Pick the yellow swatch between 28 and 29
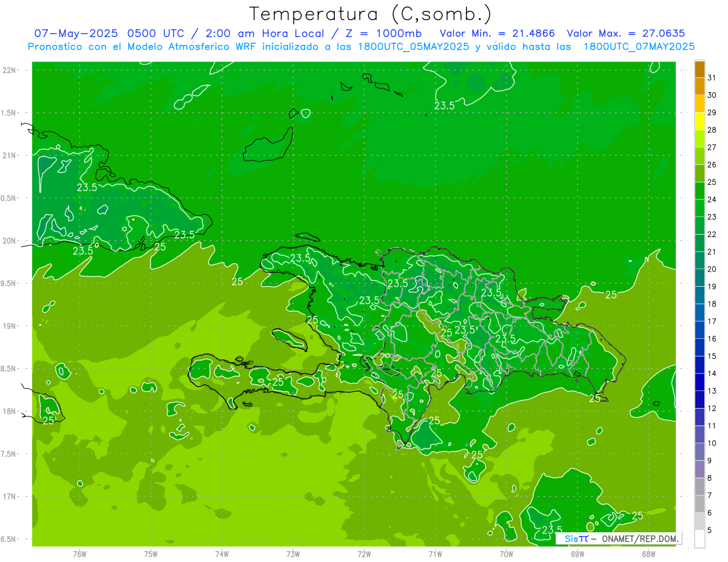 (x=699, y=121)
